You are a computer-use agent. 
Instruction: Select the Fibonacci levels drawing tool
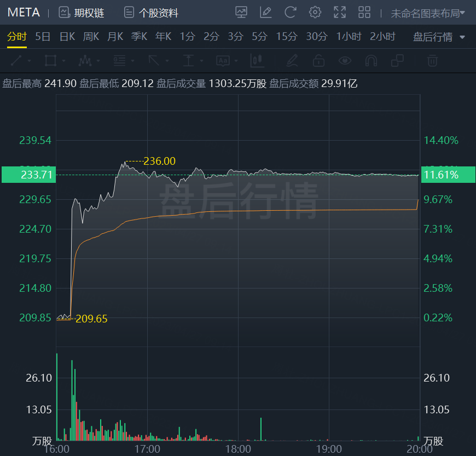click(119, 61)
